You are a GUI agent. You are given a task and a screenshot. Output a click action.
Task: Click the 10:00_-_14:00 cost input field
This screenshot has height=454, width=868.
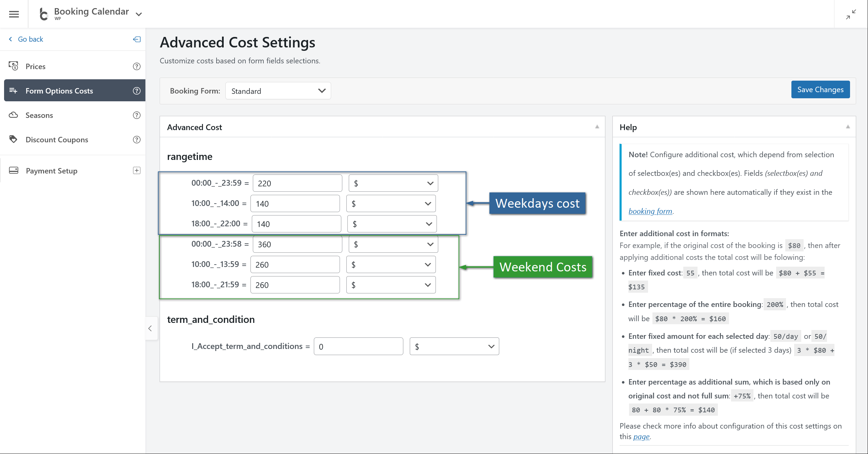[295, 204]
